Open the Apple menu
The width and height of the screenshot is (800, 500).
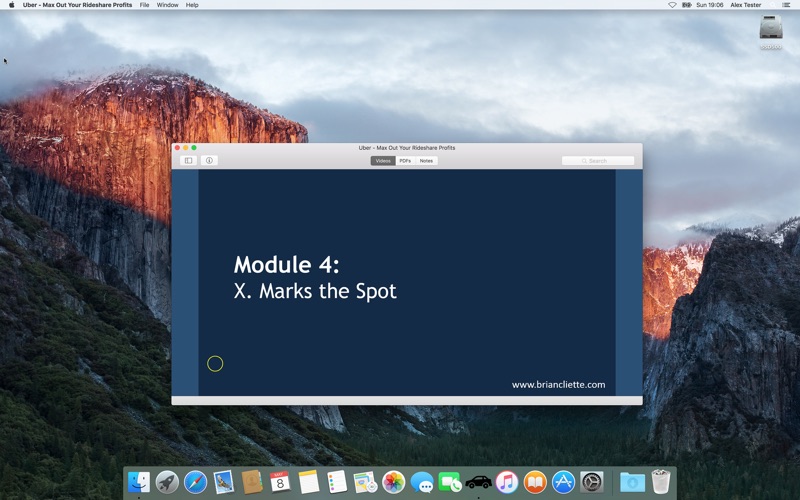(11, 5)
